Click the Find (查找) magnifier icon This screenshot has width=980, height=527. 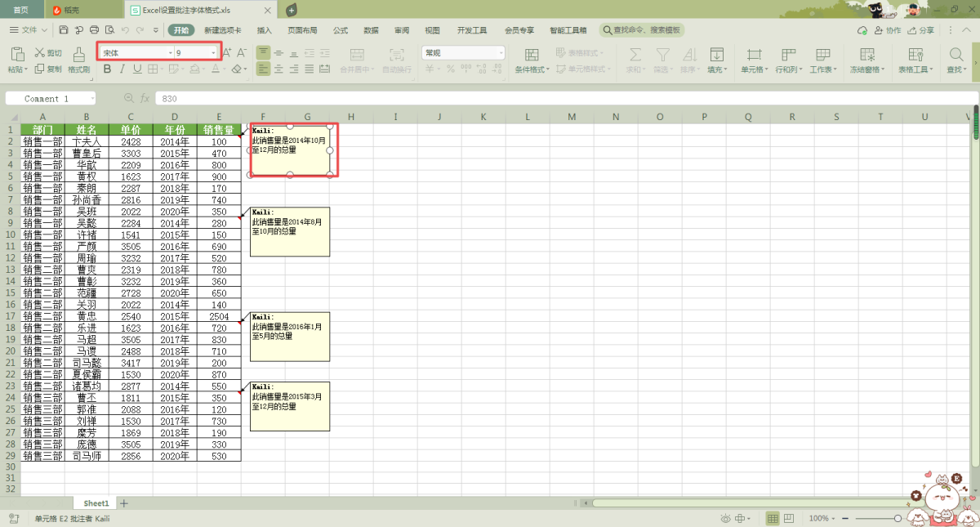point(955,55)
